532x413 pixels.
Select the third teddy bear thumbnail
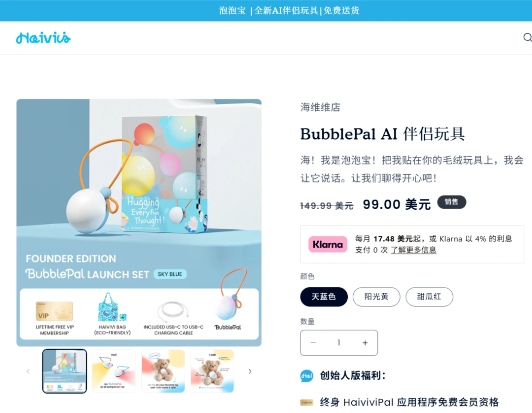[163, 371]
